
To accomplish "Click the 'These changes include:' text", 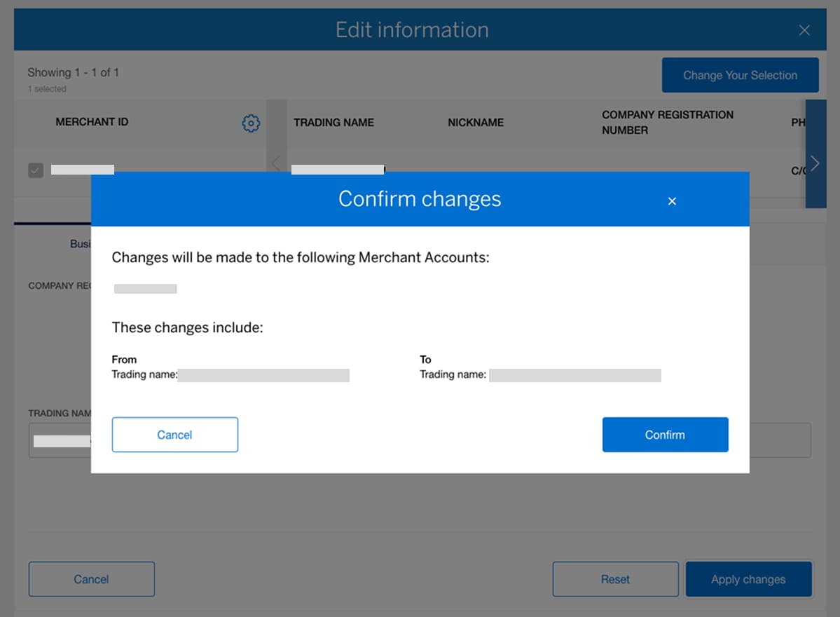I will (x=188, y=327).
